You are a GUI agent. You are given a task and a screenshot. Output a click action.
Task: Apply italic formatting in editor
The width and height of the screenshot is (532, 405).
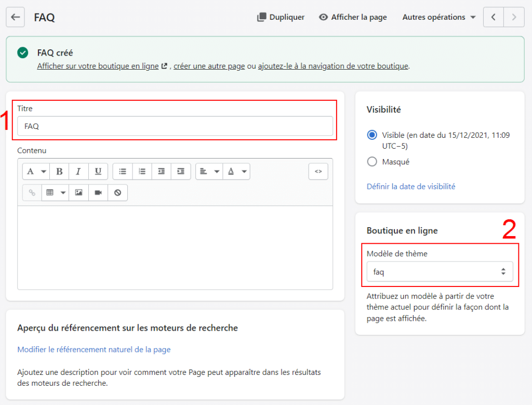pos(78,171)
